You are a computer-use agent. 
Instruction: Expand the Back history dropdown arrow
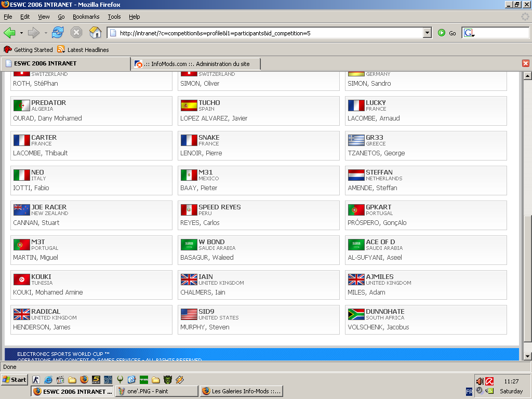(x=21, y=33)
